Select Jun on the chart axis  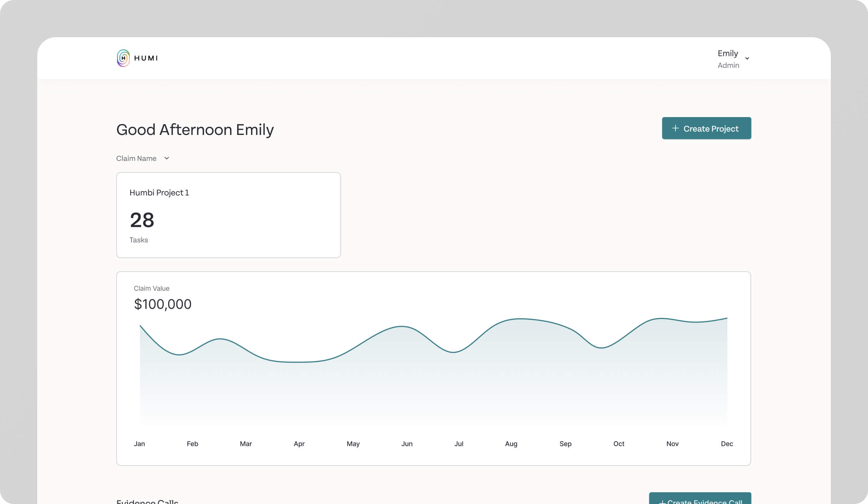click(406, 444)
